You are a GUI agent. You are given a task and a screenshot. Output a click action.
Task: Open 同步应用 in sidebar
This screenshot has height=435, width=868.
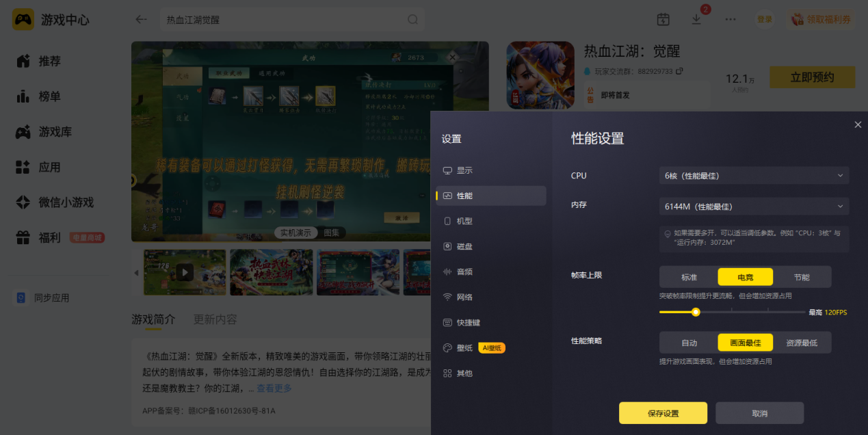(x=42, y=298)
